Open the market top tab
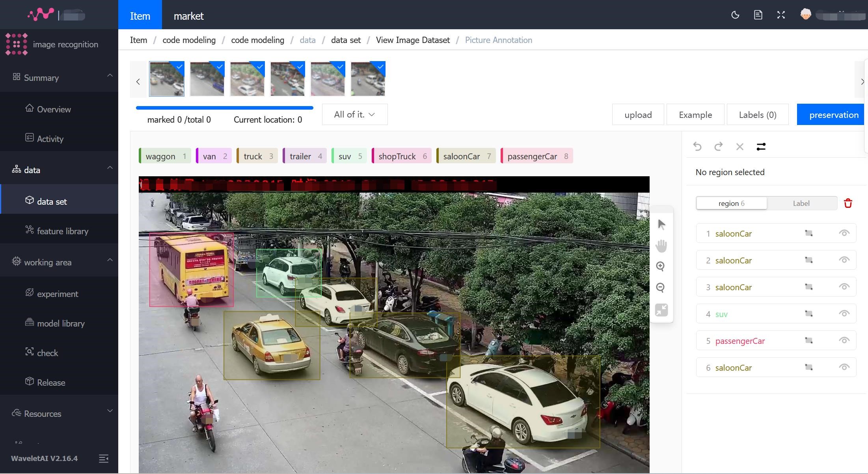The image size is (868, 474). pyautogui.click(x=188, y=16)
